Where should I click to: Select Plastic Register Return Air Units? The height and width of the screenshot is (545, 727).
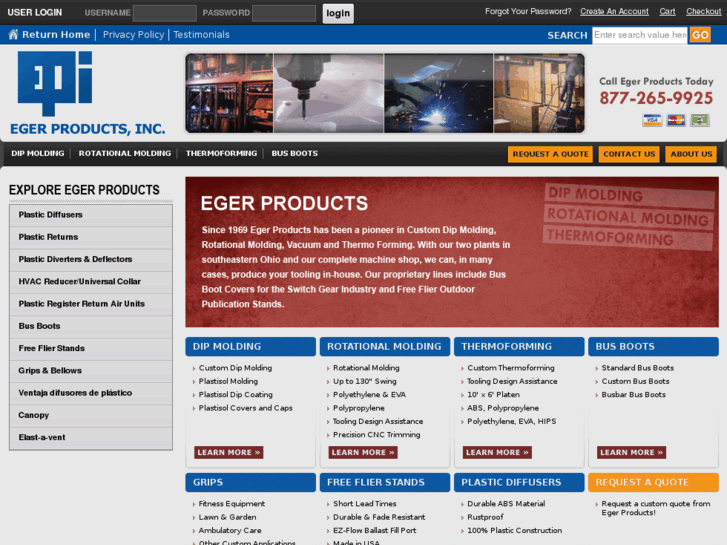pos(91,304)
